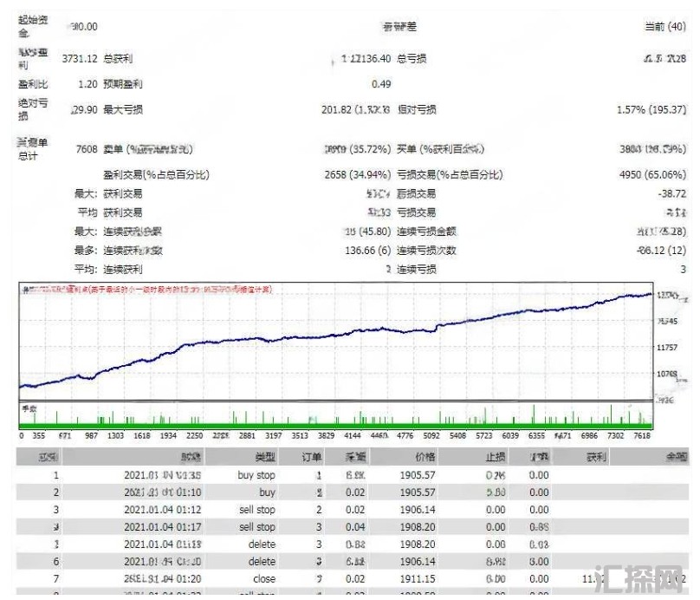Select the close type cell in row 7

[x=264, y=579]
